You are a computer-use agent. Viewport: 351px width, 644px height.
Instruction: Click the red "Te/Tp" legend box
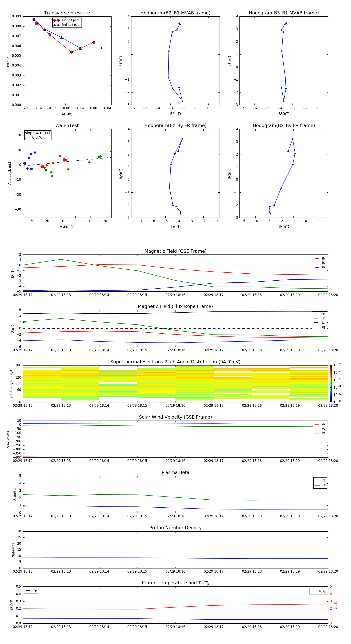318,591
